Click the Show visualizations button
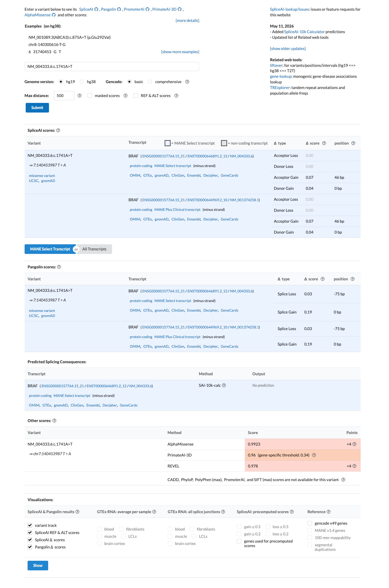The width and height of the screenshot is (389, 588). (38, 566)
